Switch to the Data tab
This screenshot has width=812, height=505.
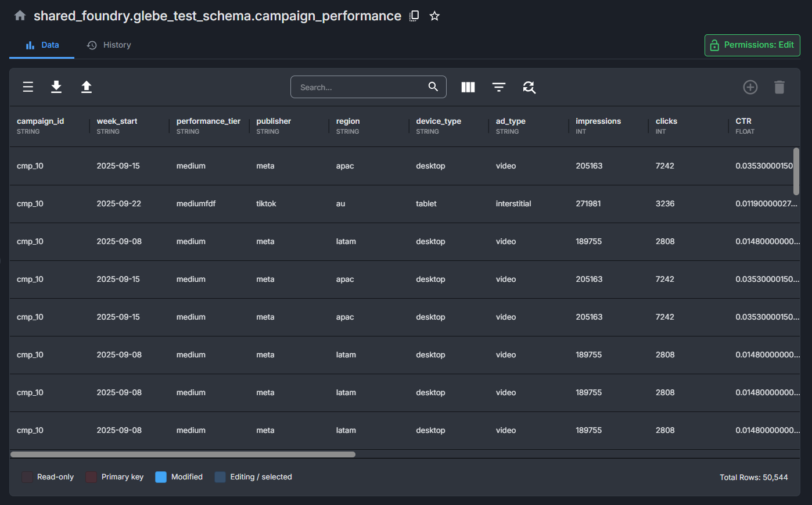click(42, 45)
